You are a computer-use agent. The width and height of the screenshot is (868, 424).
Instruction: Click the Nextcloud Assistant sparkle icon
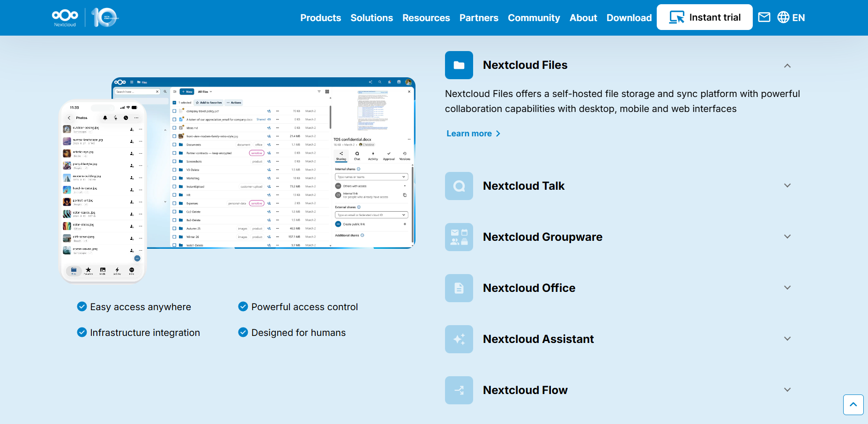tap(459, 339)
